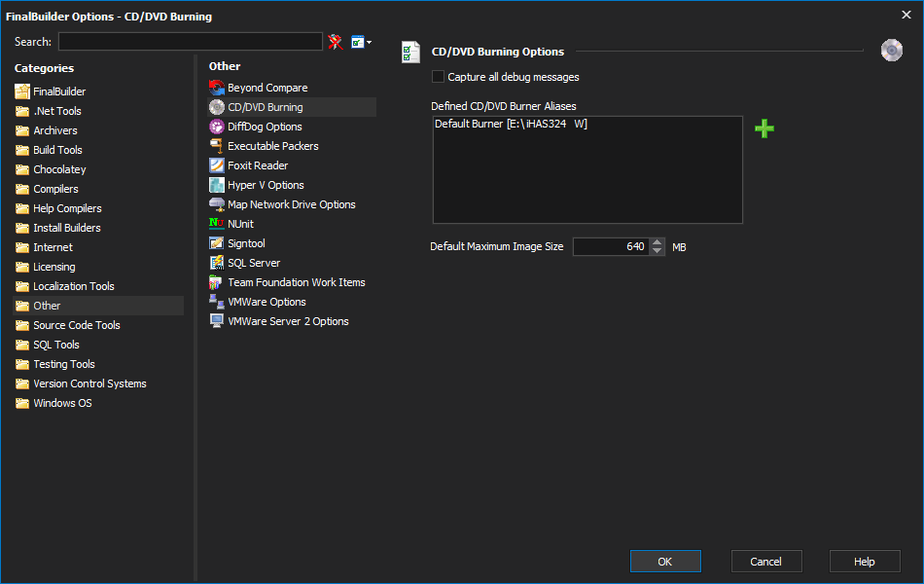Open the Chocolatey category
Screen dimensions: 924x584
(x=51, y=169)
